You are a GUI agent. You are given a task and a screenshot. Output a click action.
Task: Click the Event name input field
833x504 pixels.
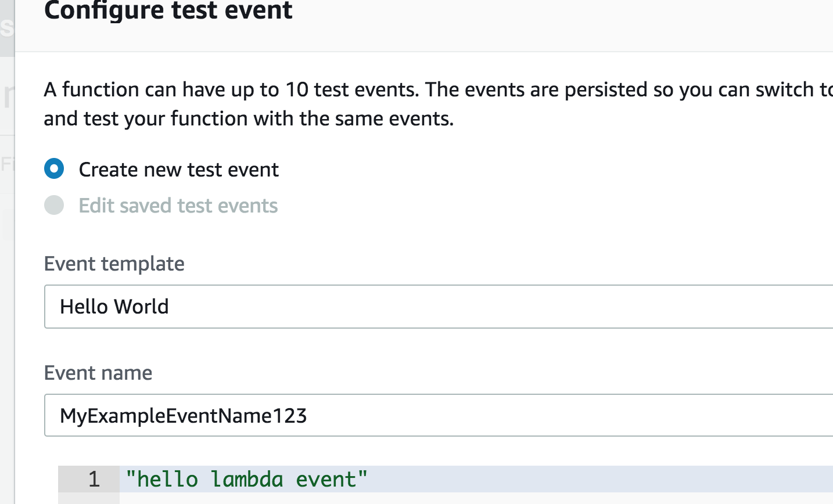coord(407,415)
